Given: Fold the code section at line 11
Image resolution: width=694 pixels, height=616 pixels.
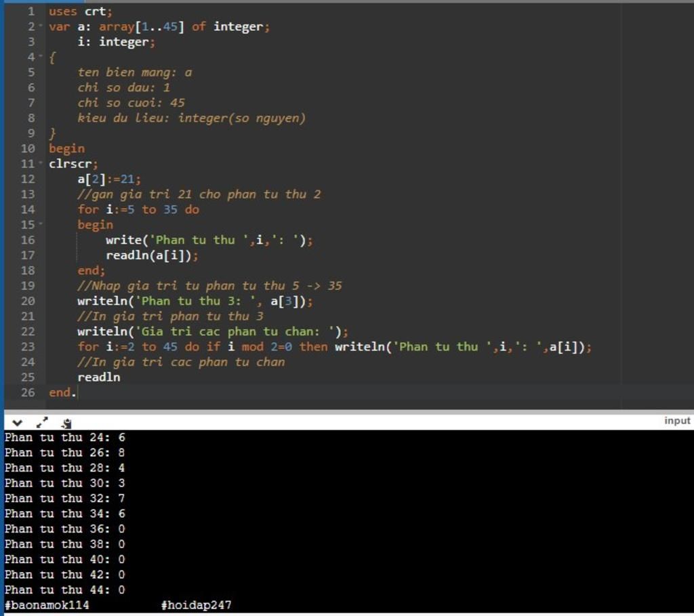Looking at the screenshot, I should coord(41,163).
